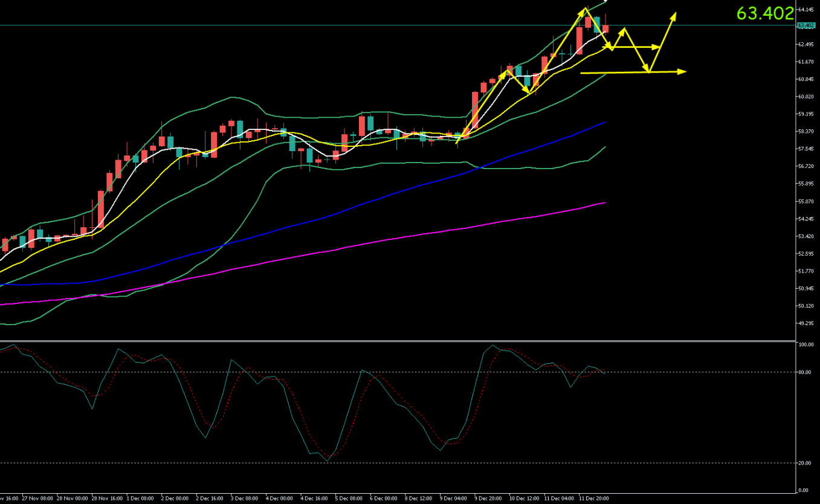The height and width of the screenshot is (504, 820).
Task: Select the 1 Dec 08:00 time label
Action: pos(140,499)
